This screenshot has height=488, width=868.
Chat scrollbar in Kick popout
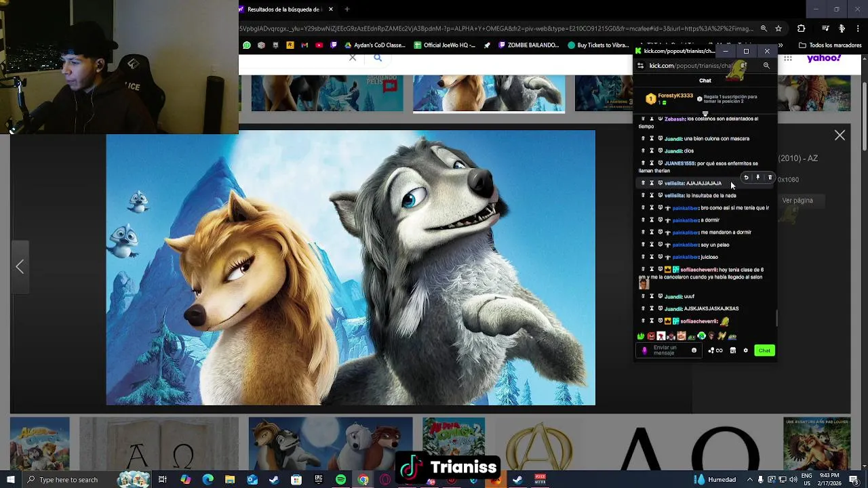pyautogui.click(x=776, y=318)
